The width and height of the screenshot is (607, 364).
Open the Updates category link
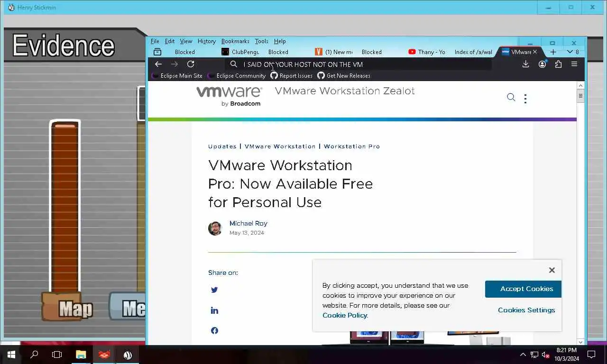click(x=222, y=146)
